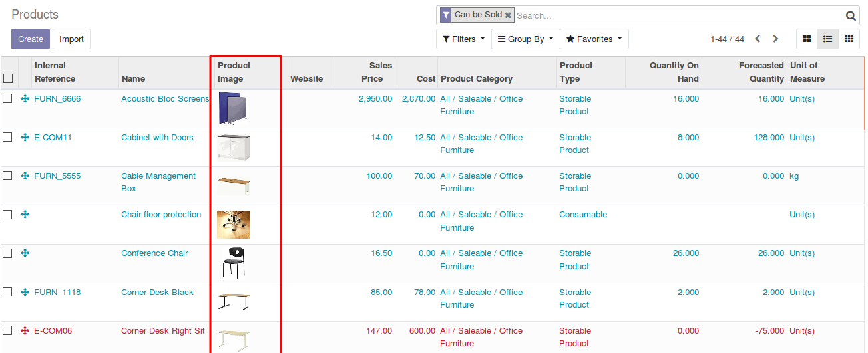Expand the Group By dropdown
The height and width of the screenshot is (353, 868).
[525, 39]
